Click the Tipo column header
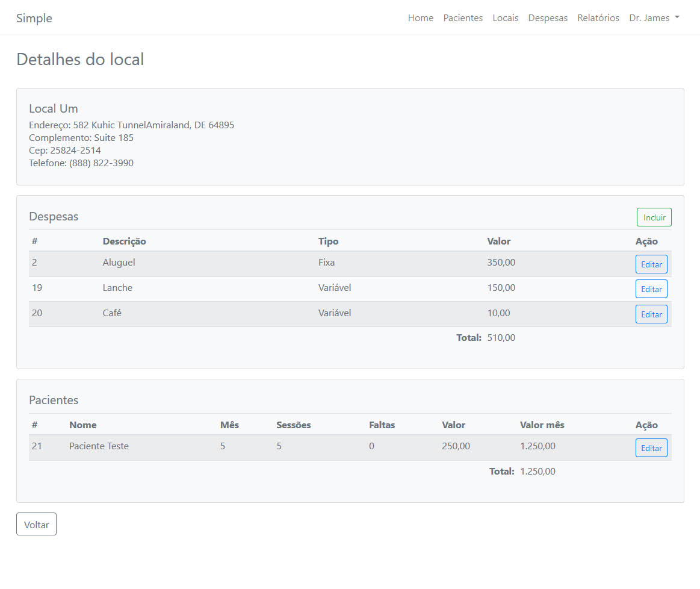This screenshot has width=700, height=589. click(328, 242)
